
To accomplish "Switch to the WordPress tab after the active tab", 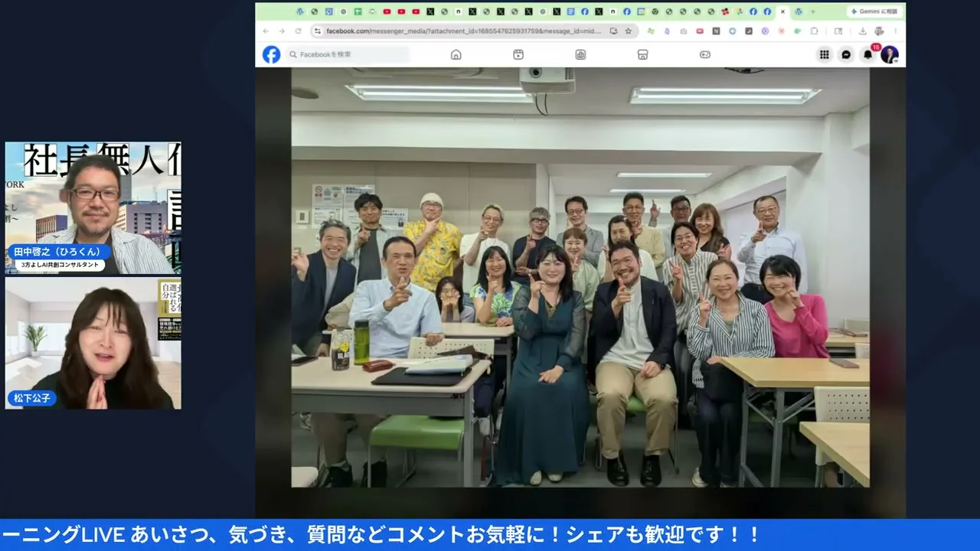I will click(798, 11).
